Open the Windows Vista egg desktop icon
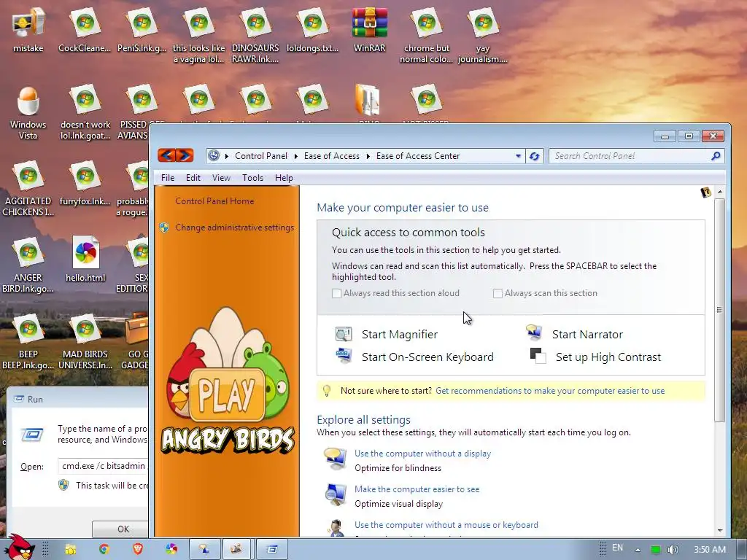Screen dimensions: 747x560 point(28,113)
